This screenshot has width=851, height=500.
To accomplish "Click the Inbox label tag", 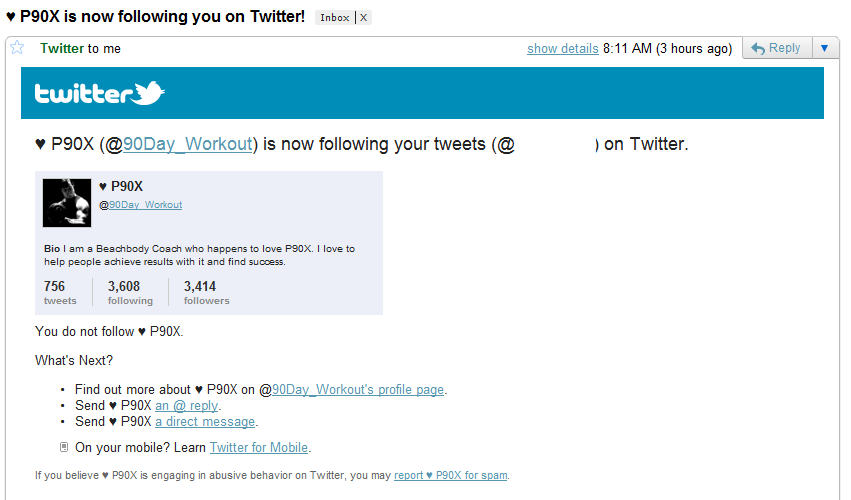I will 334,18.
